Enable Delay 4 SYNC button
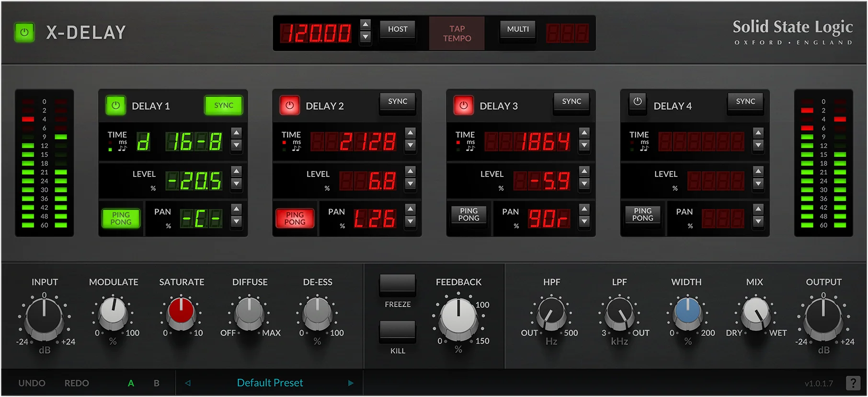 click(745, 102)
